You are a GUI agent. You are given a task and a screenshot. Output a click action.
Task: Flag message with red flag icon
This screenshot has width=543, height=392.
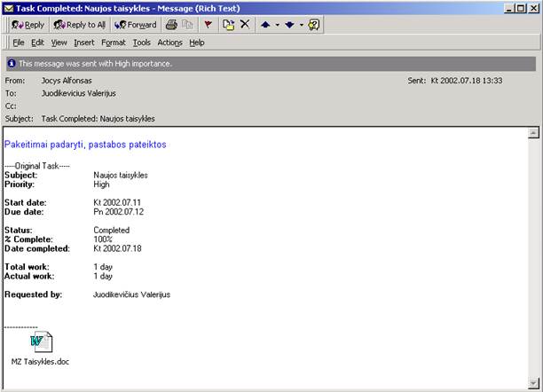(x=208, y=25)
